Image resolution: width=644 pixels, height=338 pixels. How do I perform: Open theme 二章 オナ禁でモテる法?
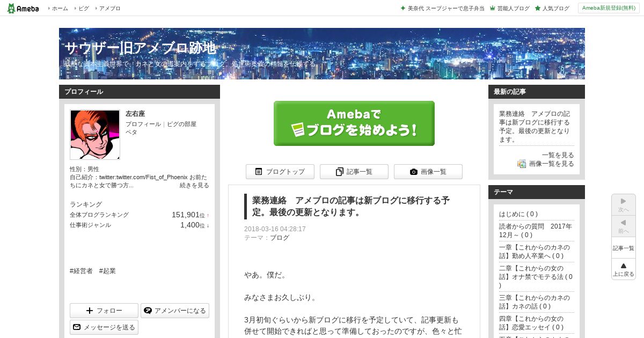[x=536, y=277]
